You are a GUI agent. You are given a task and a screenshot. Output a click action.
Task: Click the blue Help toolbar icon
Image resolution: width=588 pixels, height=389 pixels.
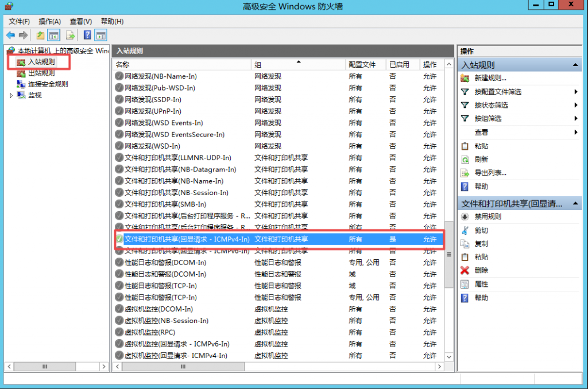point(87,35)
